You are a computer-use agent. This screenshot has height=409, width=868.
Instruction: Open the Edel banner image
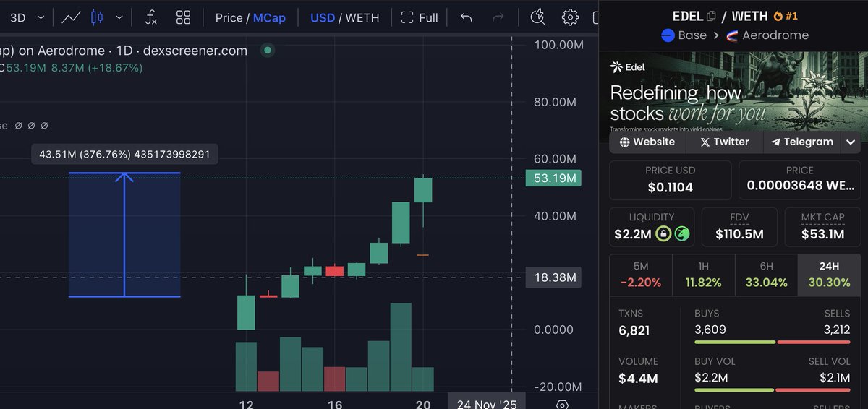point(733,90)
